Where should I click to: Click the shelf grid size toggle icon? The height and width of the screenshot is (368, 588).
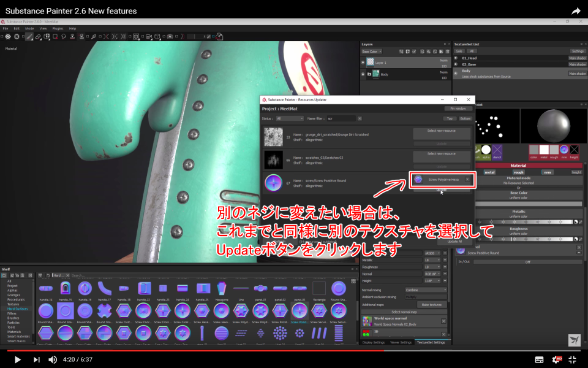[353, 281]
